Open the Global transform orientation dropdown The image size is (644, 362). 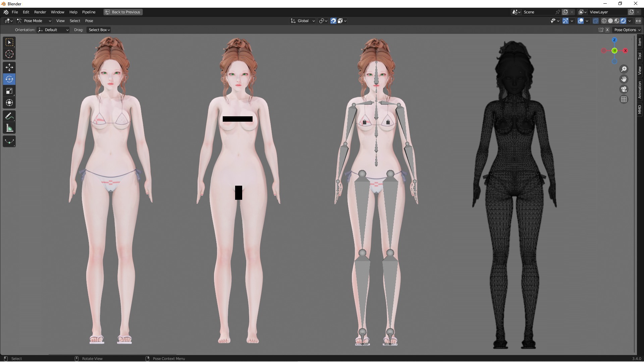(303, 21)
